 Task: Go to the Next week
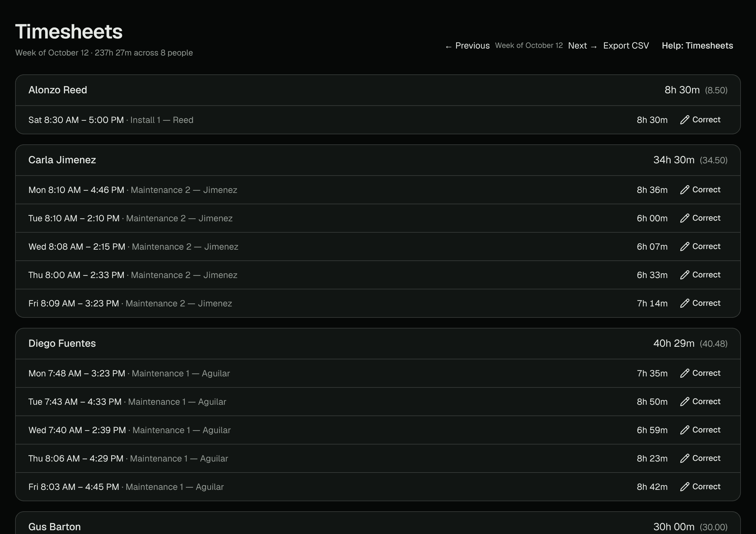(x=582, y=46)
